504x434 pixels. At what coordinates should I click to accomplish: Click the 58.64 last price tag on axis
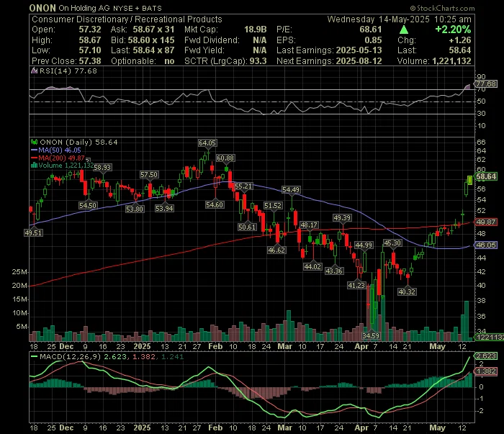486,176
